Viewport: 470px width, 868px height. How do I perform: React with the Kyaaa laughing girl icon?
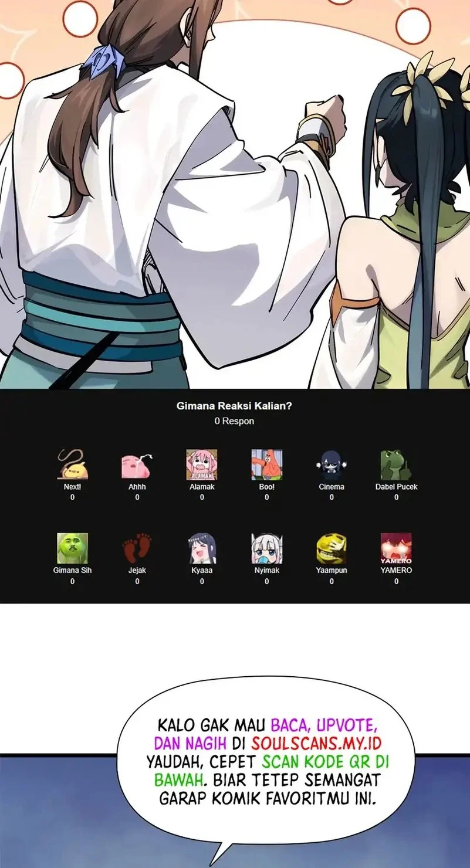pyautogui.click(x=202, y=548)
